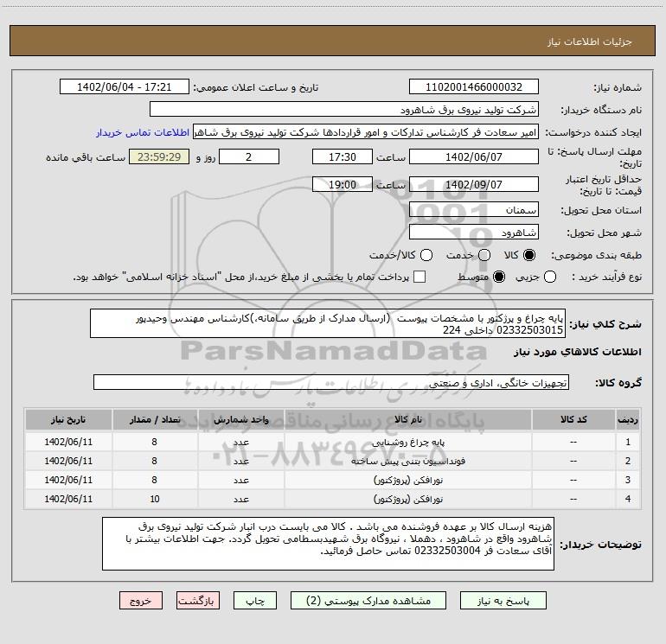Click the countdown timer 23:59:29
The width and height of the screenshot is (666, 644).
tap(159, 156)
